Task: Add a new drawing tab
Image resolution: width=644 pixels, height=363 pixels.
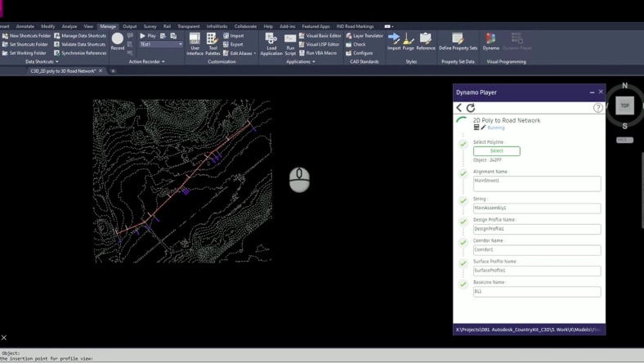Action: (113, 71)
